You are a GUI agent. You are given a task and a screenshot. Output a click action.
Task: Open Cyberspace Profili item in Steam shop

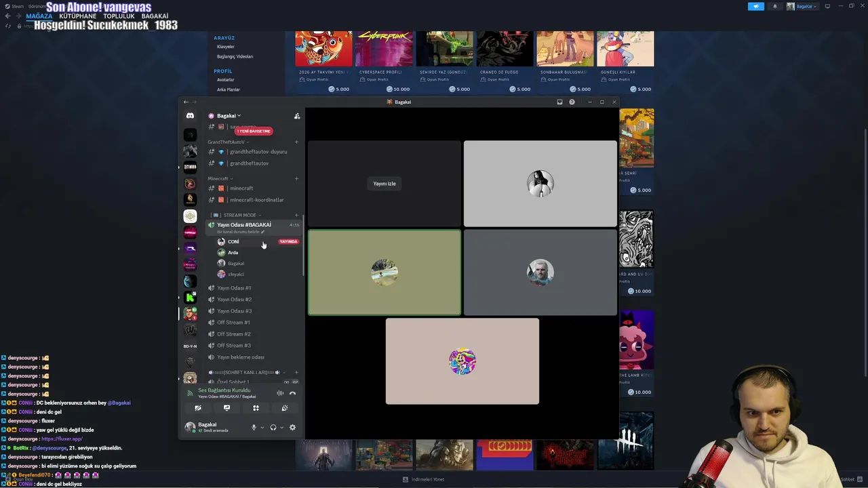[x=384, y=61]
